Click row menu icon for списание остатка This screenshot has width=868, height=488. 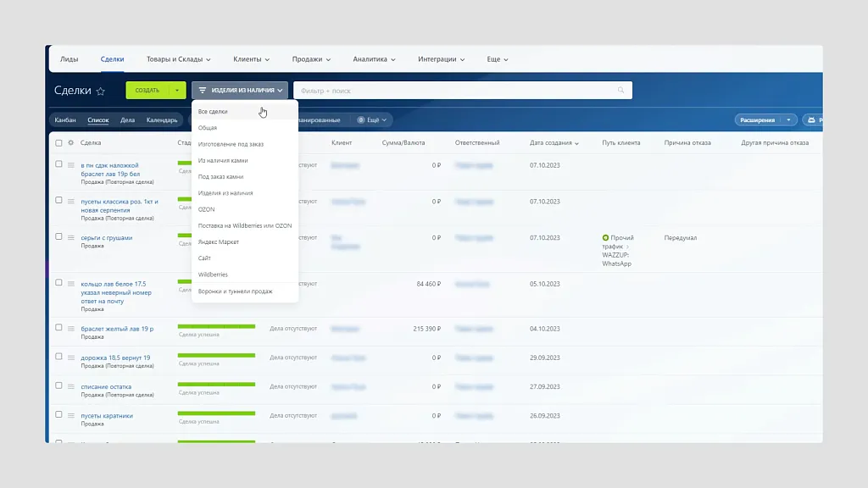tap(71, 386)
